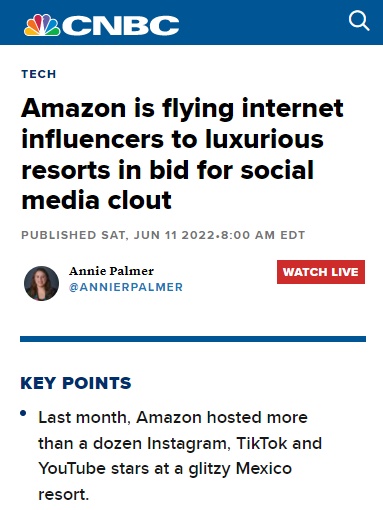Screen dimensions: 383x510
Task: Click the word 'TikTok' in key point
Action: (262, 443)
